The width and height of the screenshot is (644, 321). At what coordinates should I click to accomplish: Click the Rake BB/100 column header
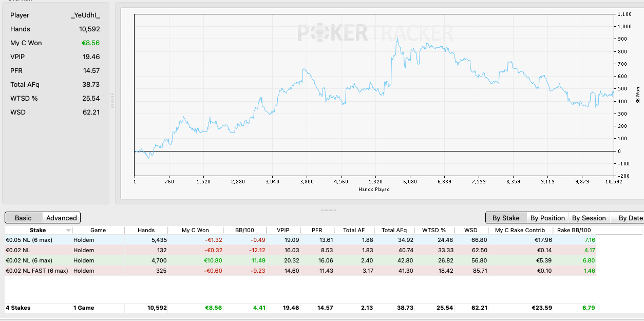coord(574,231)
